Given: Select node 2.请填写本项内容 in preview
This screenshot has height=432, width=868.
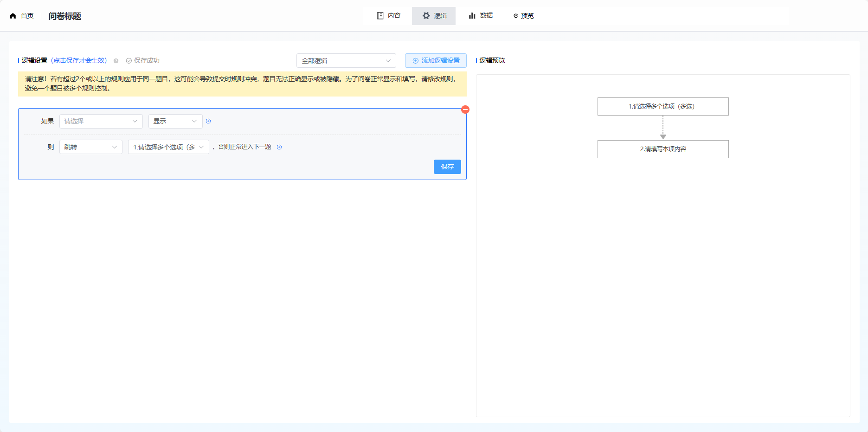Looking at the screenshot, I should (x=663, y=149).
